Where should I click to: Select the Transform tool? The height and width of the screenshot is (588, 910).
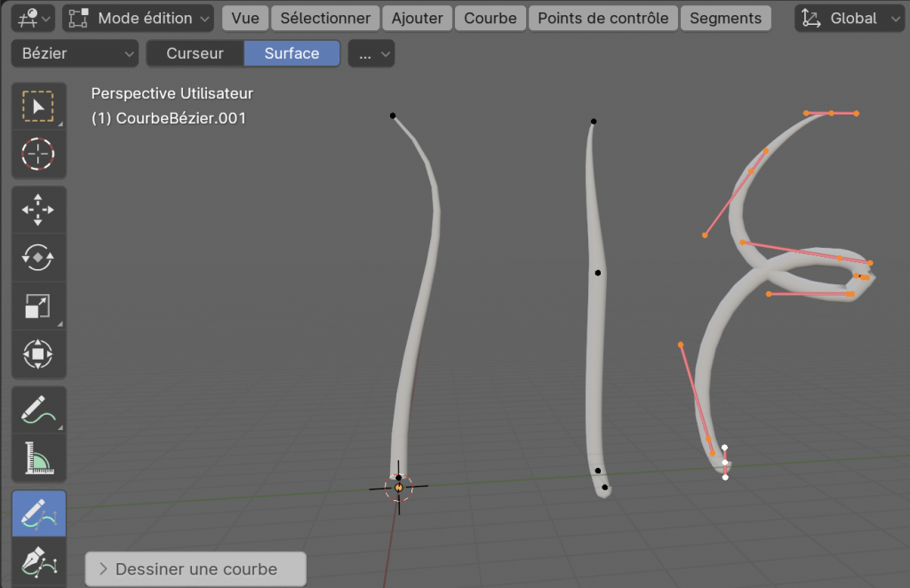click(38, 354)
